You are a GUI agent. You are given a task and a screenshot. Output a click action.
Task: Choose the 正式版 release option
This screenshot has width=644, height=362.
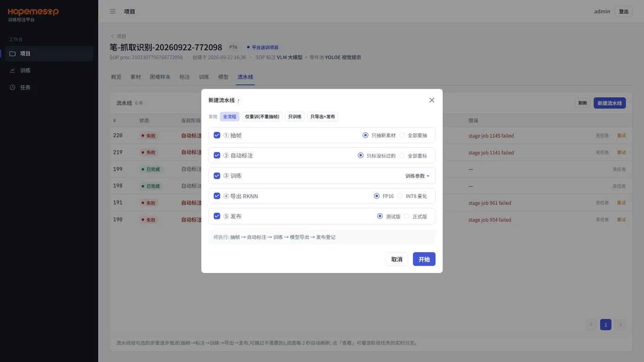(x=415, y=216)
